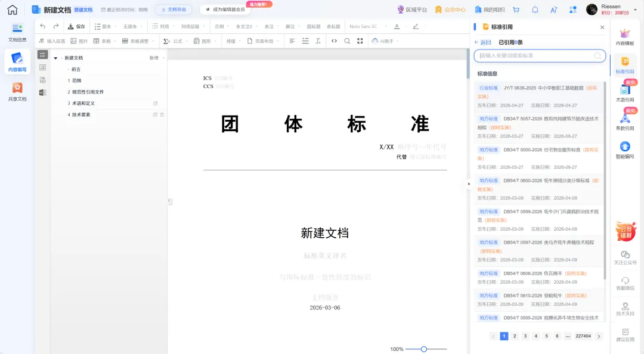Open 智能编写 in right sidebar
The width and height of the screenshot is (644, 354).
point(625,150)
